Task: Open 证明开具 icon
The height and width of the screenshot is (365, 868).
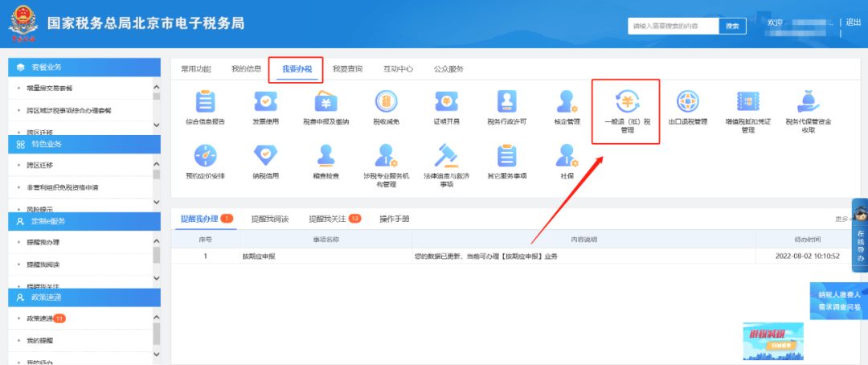Action: pyautogui.click(x=446, y=102)
